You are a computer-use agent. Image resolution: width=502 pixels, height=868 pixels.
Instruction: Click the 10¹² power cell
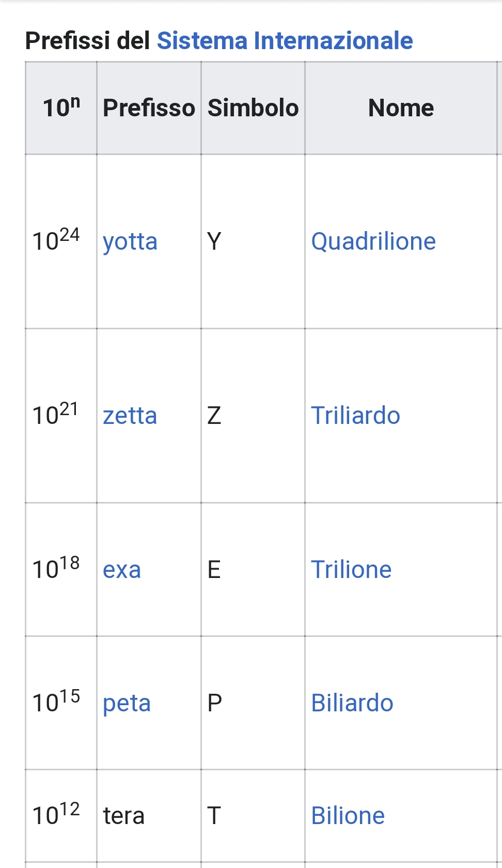click(56, 815)
